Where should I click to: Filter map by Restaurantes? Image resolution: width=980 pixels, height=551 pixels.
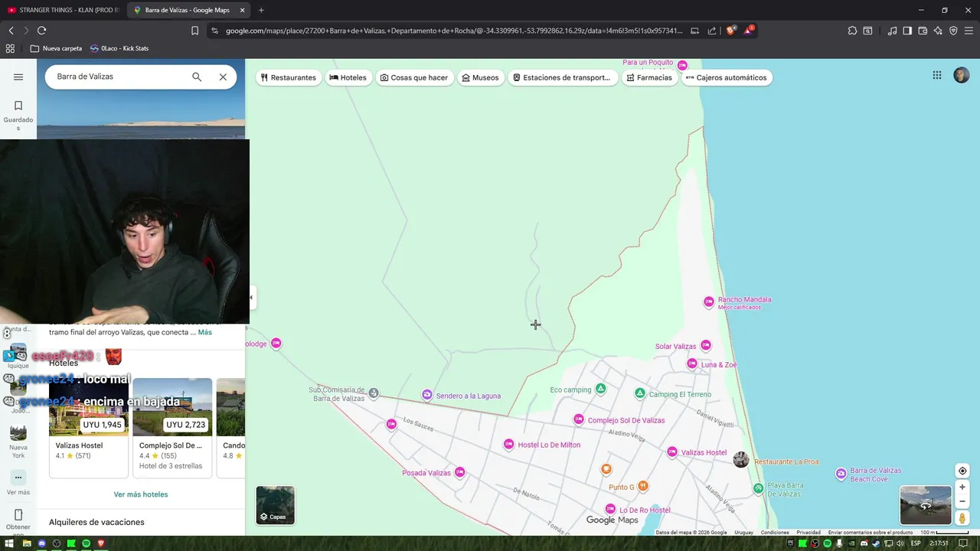288,77
